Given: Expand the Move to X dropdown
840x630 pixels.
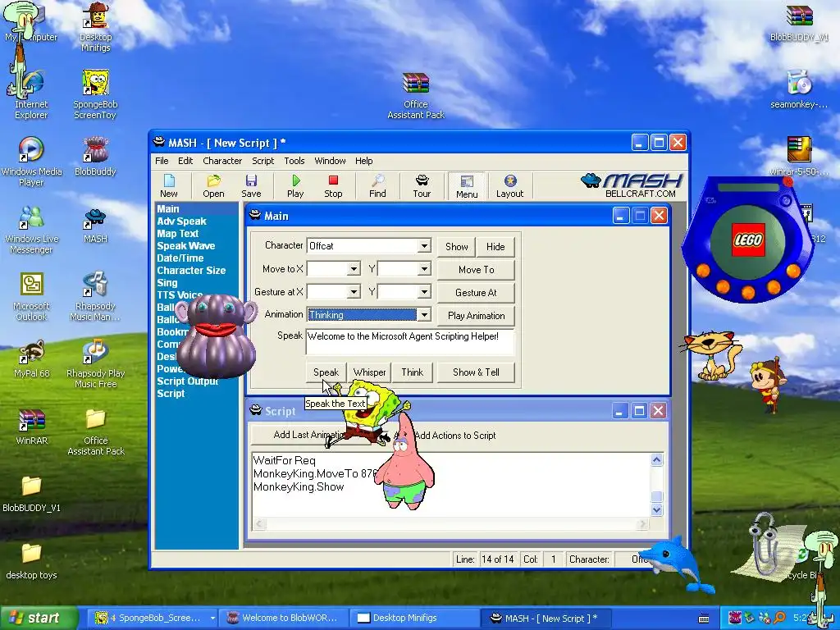Looking at the screenshot, I should (x=354, y=269).
